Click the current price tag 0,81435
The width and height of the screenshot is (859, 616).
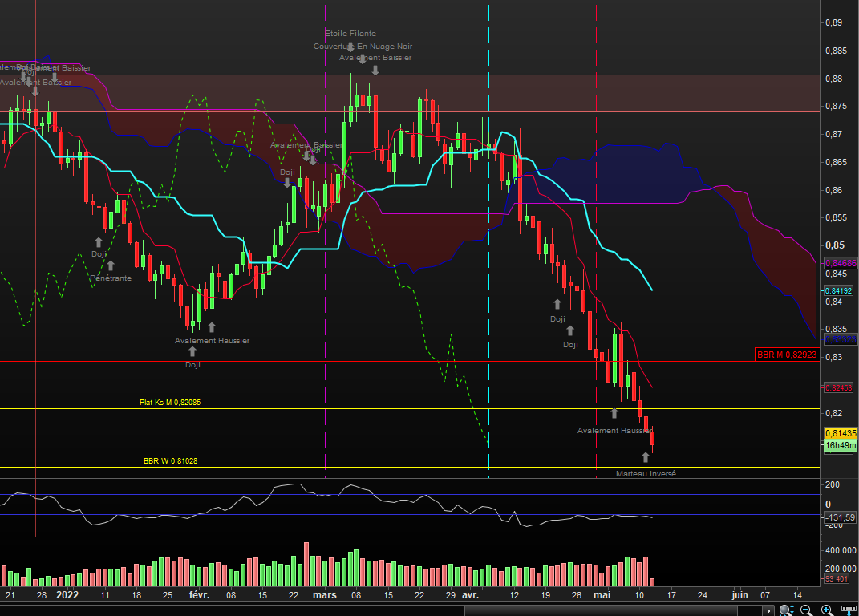[841, 433]
